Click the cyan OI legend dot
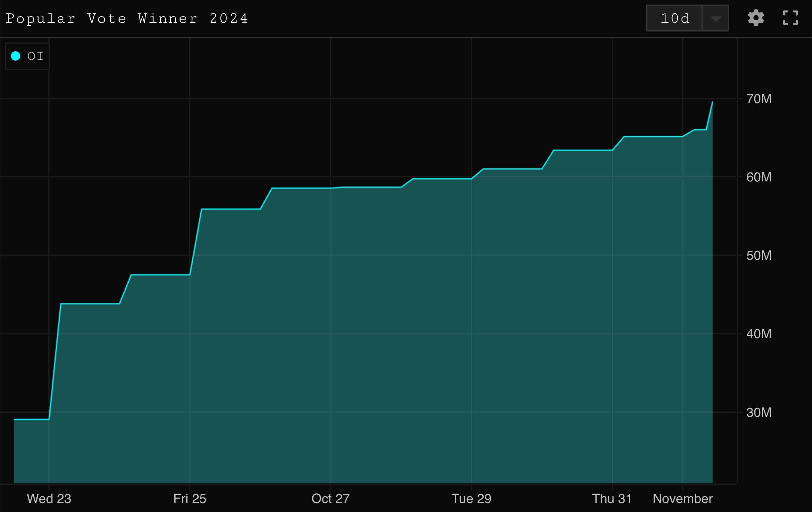812x512 pixels. (16, 56)
